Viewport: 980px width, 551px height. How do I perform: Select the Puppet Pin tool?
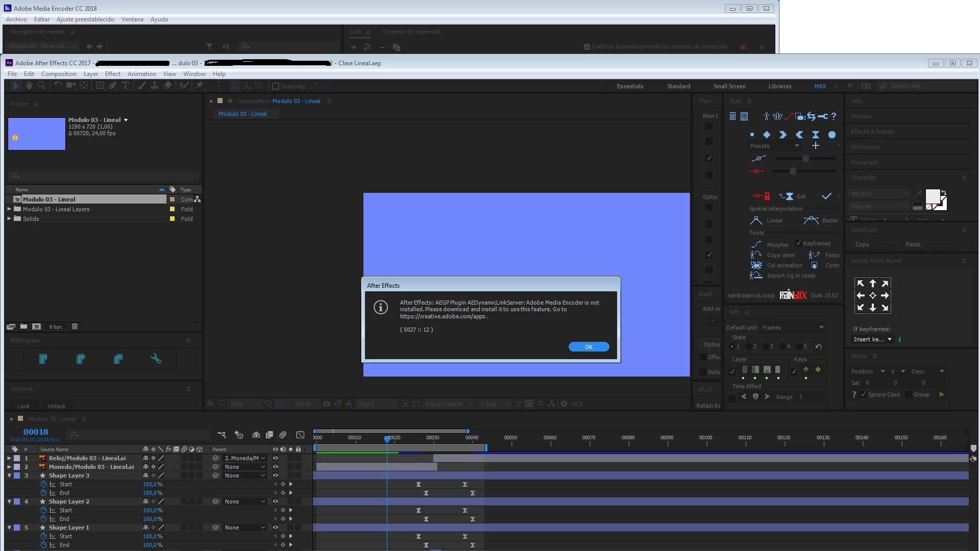click(x=200, y=86)
